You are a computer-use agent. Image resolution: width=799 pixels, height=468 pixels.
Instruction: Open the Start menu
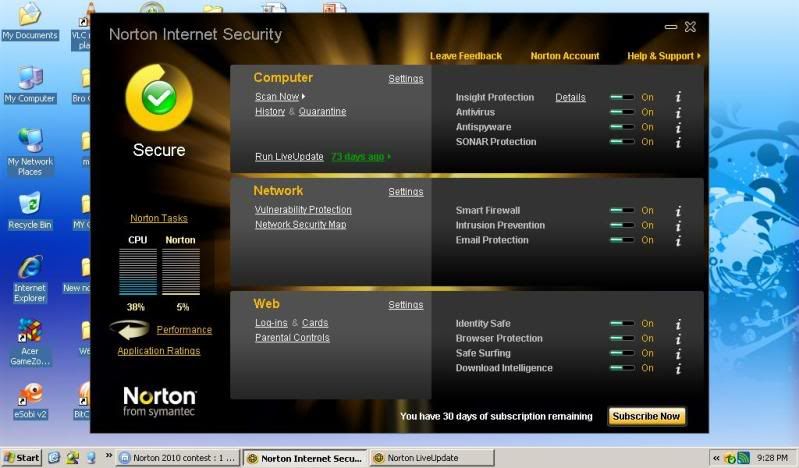pyautogui.click(x=21, y=458)
